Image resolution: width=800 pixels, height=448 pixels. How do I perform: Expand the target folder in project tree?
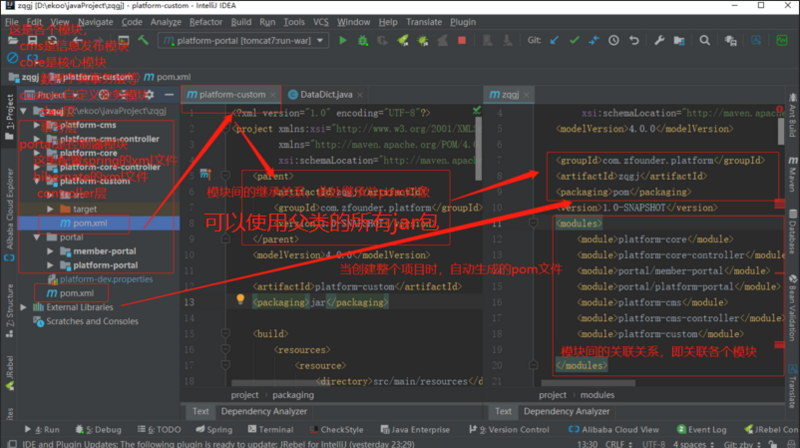(50, 209)
